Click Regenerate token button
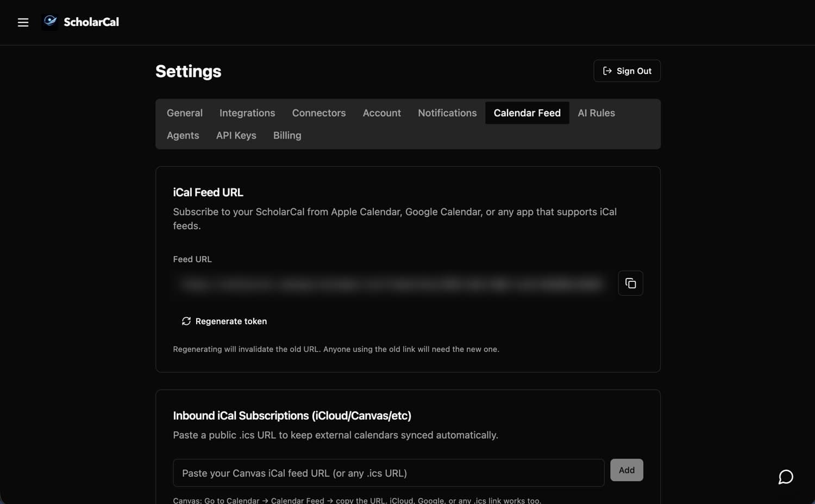 click(224, 322)
